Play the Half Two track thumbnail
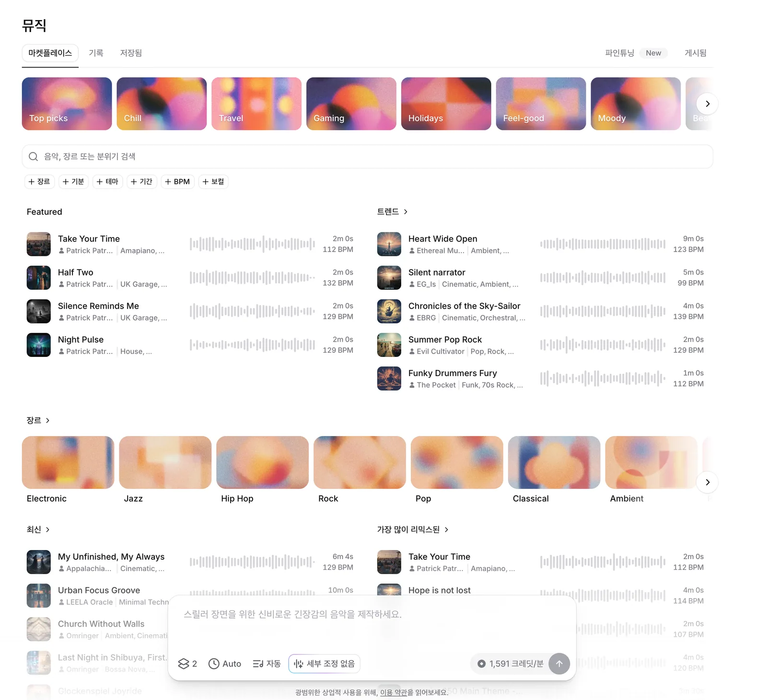The width and height of the screenshot is (767, 700). (x=39, y=278)
